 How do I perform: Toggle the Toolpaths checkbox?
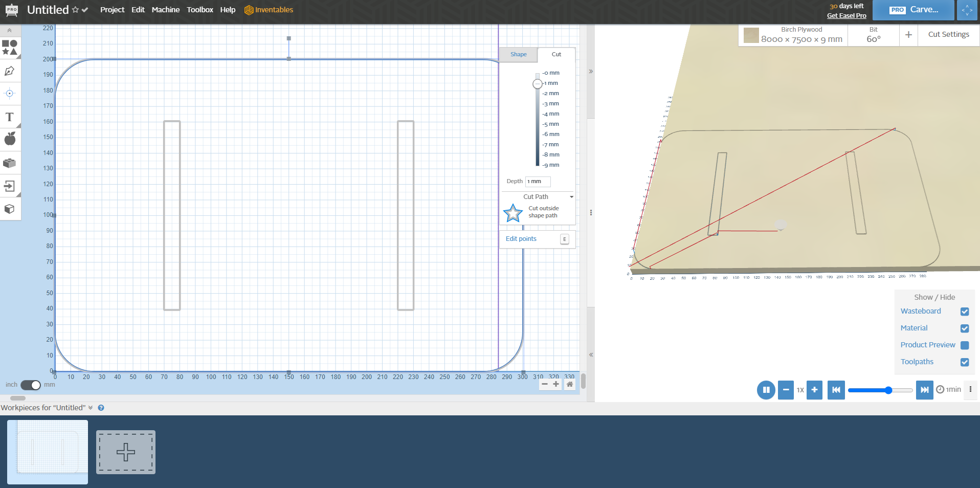click(x=965, y=362)
